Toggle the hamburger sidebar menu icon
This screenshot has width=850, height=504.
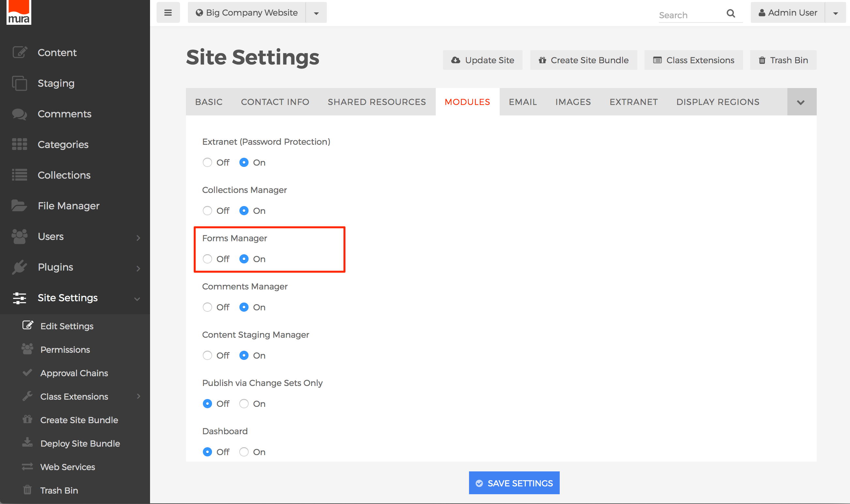168,13
